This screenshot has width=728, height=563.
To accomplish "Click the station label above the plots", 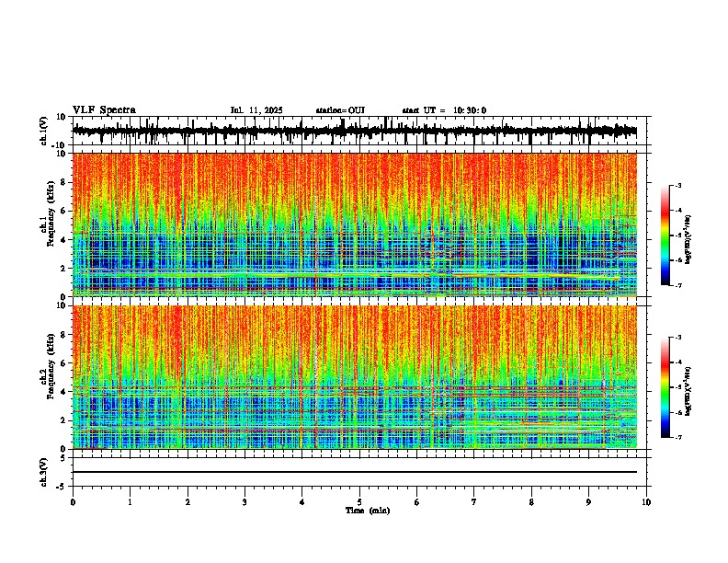I will pyautogui.click(x=340, y=110).
